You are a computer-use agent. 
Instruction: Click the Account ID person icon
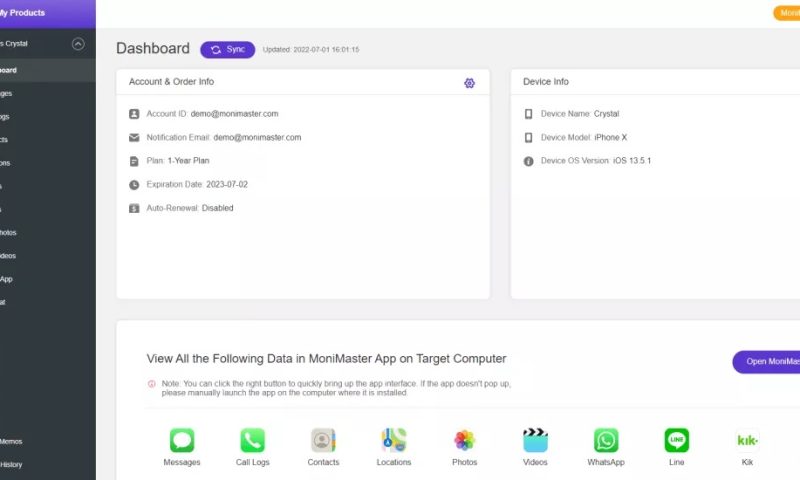pos(134,114)
